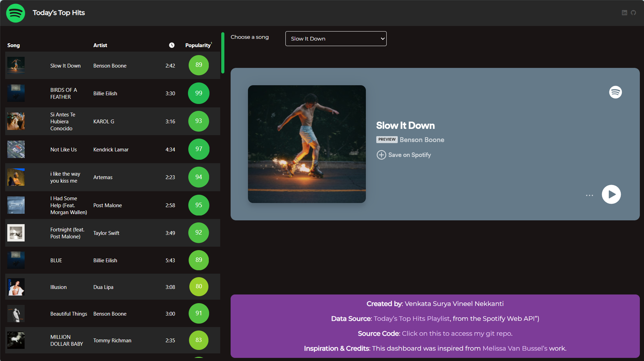Click the song list scrollbar

pyautogui.click(x=223, y=53)
